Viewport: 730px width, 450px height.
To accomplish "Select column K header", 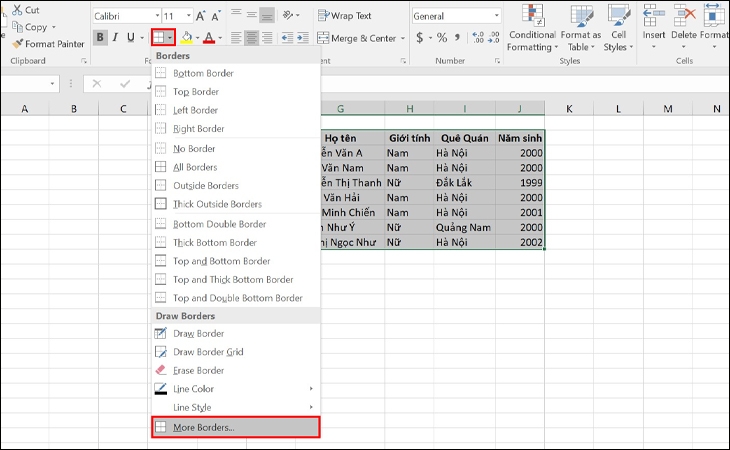I will tap(569, 109).
